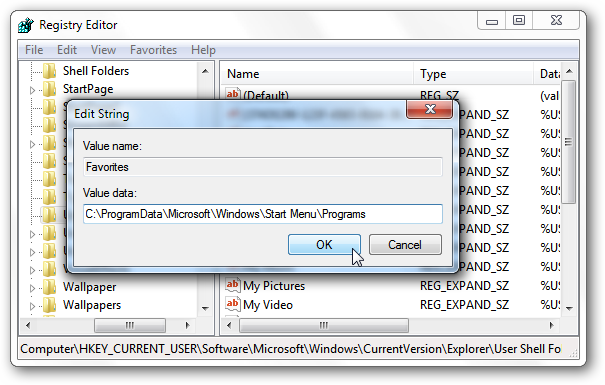Click the (Default) string value icon

(232, 95)
